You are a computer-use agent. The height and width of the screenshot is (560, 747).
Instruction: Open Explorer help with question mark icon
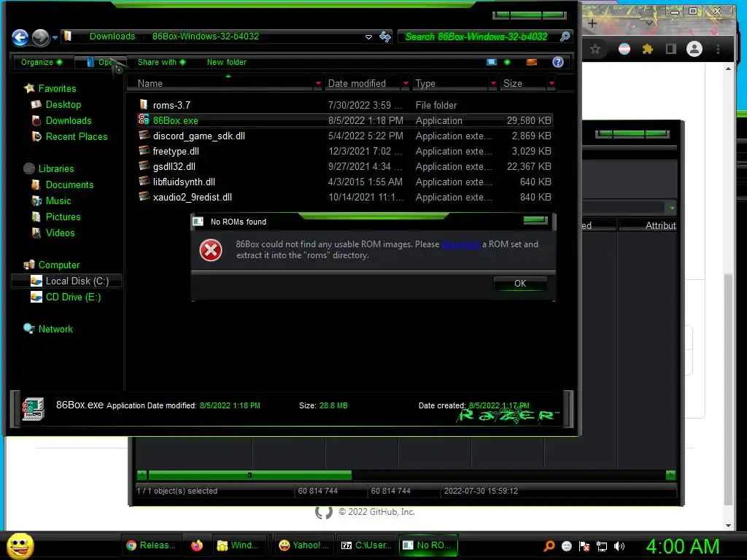(x=558, y=63)
